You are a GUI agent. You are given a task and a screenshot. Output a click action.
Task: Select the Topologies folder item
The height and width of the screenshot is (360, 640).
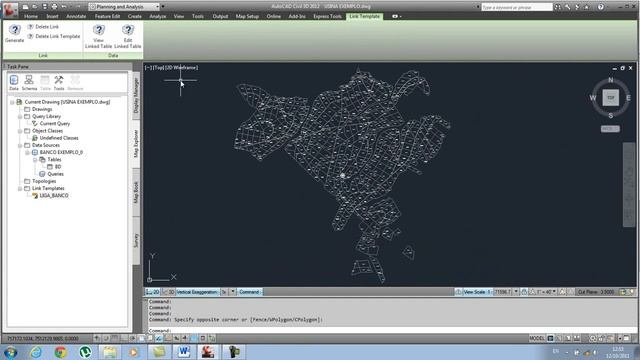pos(44,181)
